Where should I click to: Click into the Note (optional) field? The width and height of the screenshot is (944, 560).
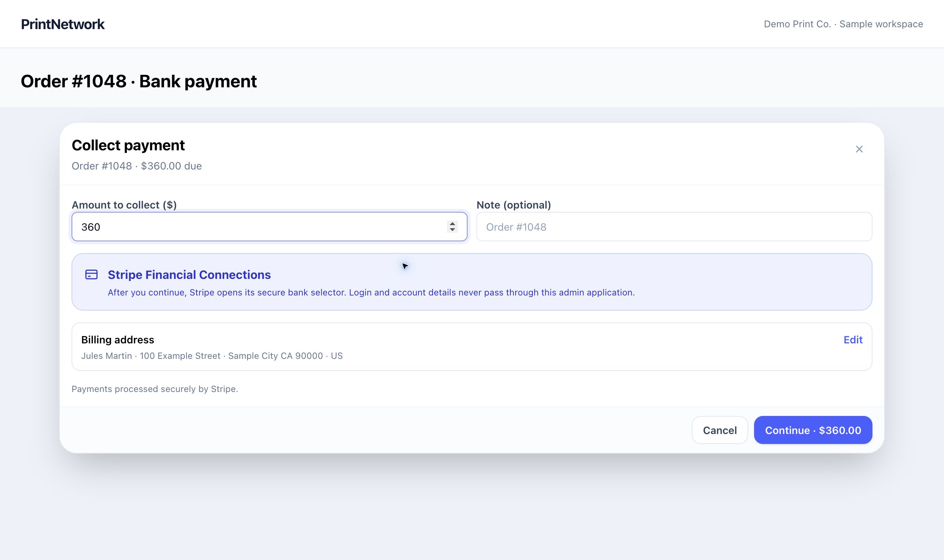pos(674,227)
